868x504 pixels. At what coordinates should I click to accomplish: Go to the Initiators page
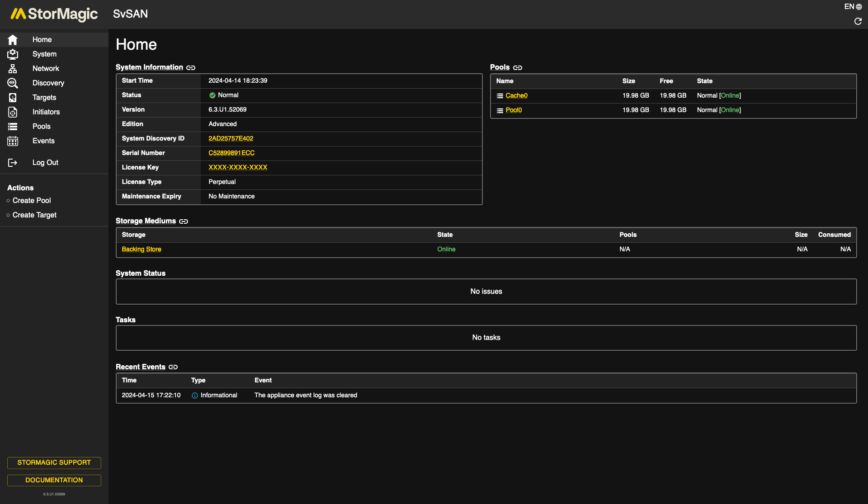point(46,112)
